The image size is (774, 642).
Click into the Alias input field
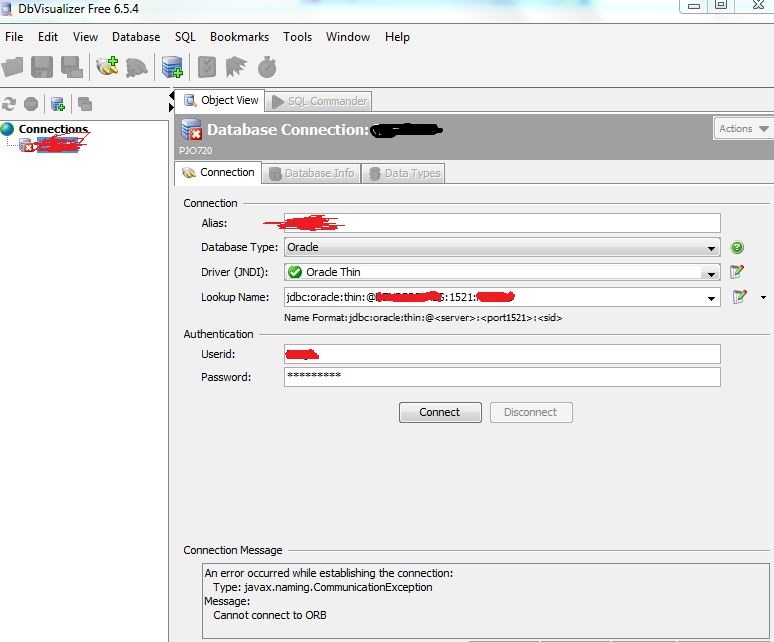[x=502, y=223]
